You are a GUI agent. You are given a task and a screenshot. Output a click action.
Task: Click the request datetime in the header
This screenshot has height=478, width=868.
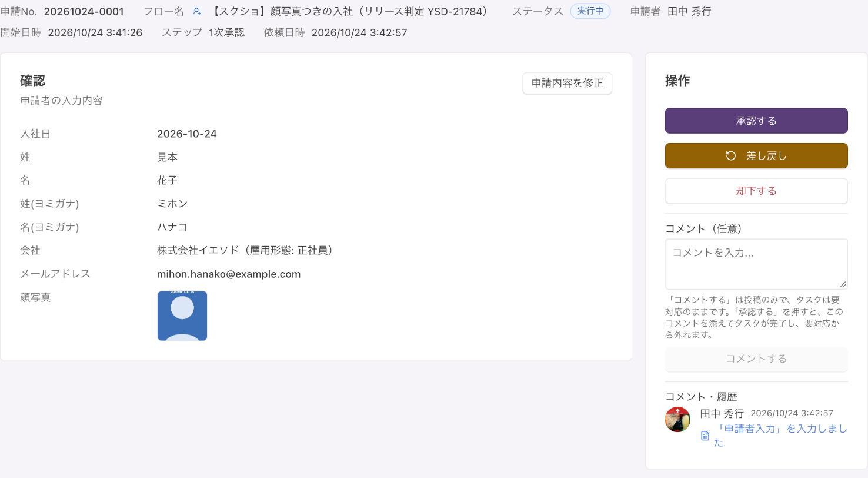(x=359, y=32)
